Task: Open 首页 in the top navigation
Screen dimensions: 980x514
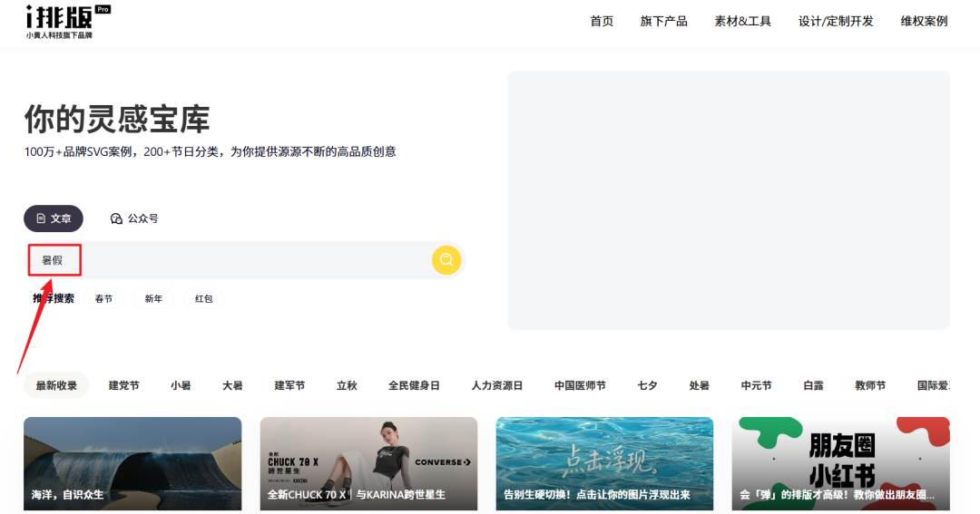Action: coord(602,21)
